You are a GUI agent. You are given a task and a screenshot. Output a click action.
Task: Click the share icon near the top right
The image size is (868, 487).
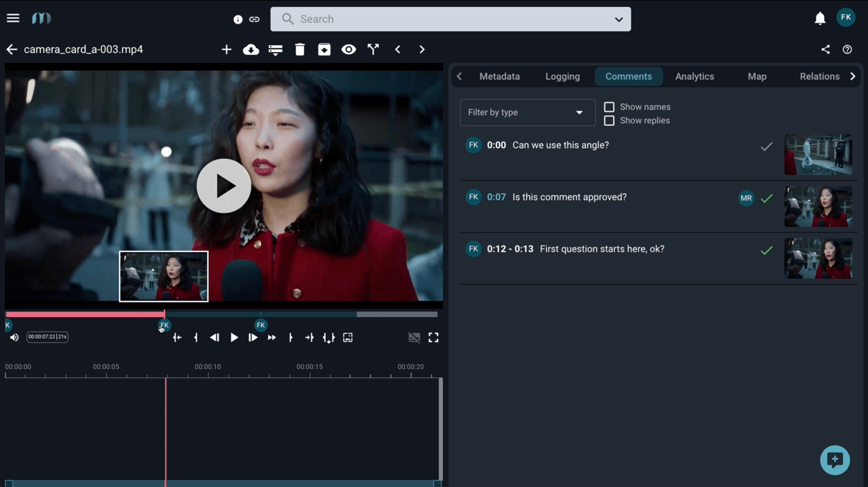pos(825,49)
